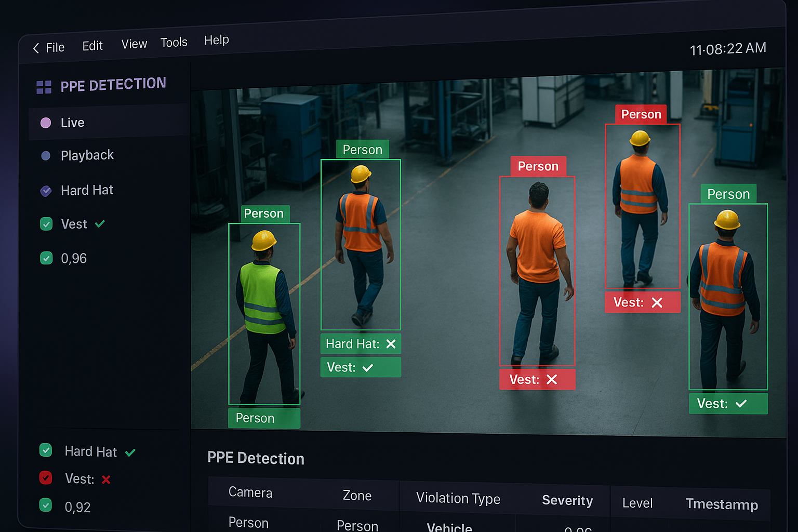
Task: Select the person in the orange t-shirt
Action: pos(537,270)
